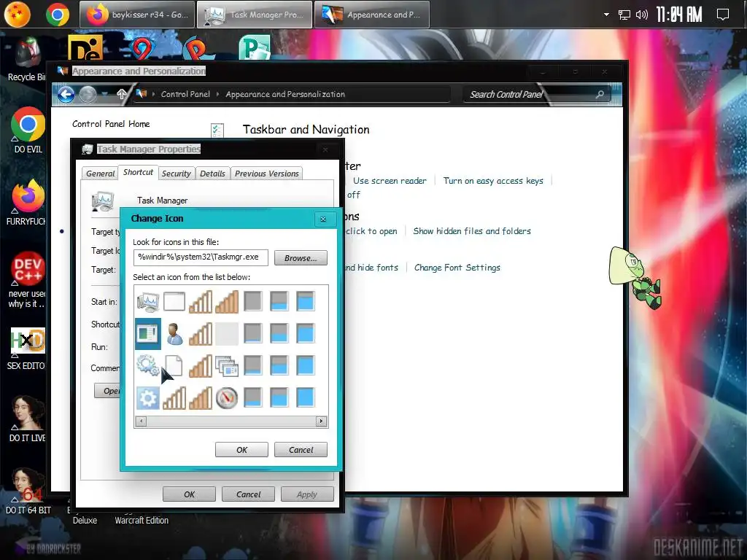Open Turn on easy access keys link
Image resolution: width=747 pixels, height=560 pixels.
click(493, 181)
